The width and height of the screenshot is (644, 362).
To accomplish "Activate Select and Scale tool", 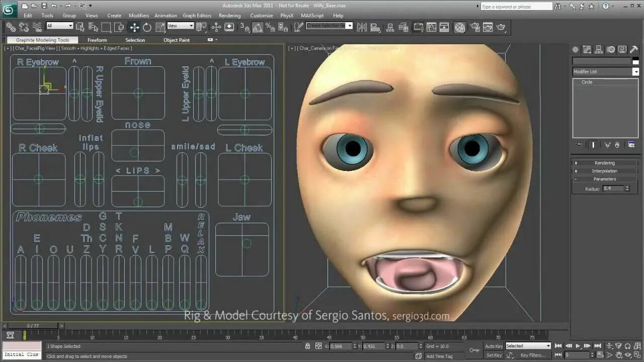I will click(160, 27).
